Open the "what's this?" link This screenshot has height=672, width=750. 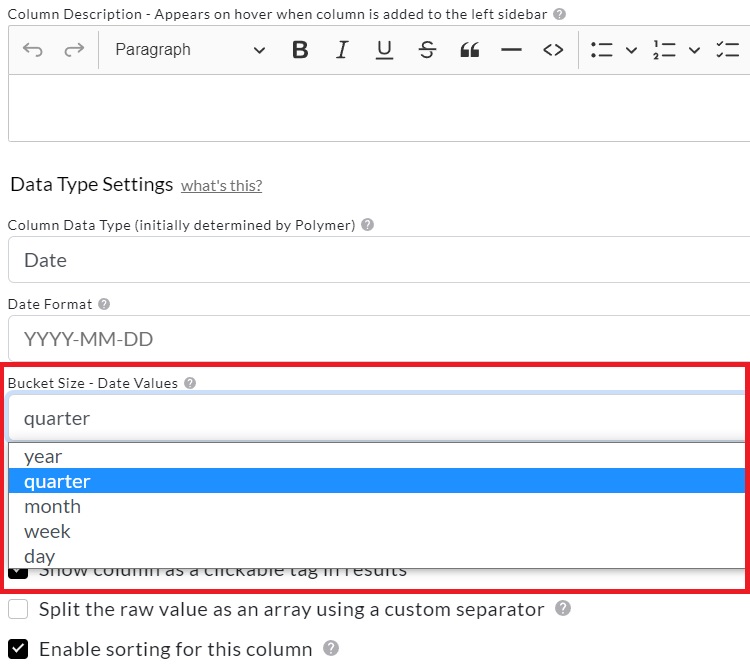[221, 186]
